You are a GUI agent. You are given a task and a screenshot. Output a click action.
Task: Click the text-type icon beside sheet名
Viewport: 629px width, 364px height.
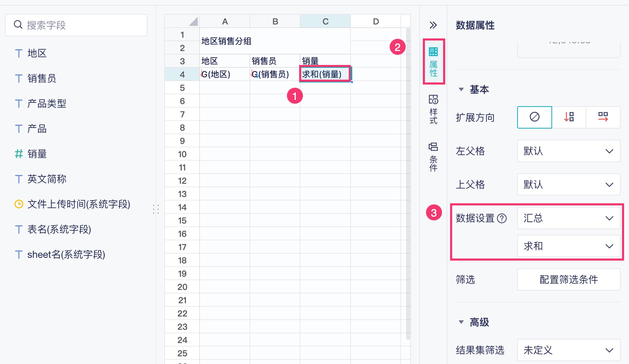coord(19,255)
